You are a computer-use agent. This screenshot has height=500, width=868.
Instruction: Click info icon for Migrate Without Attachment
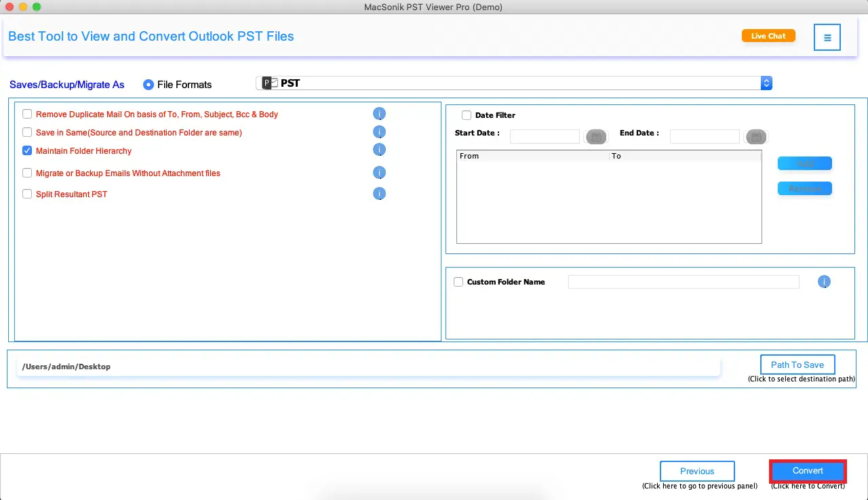[x=380, y=173]
